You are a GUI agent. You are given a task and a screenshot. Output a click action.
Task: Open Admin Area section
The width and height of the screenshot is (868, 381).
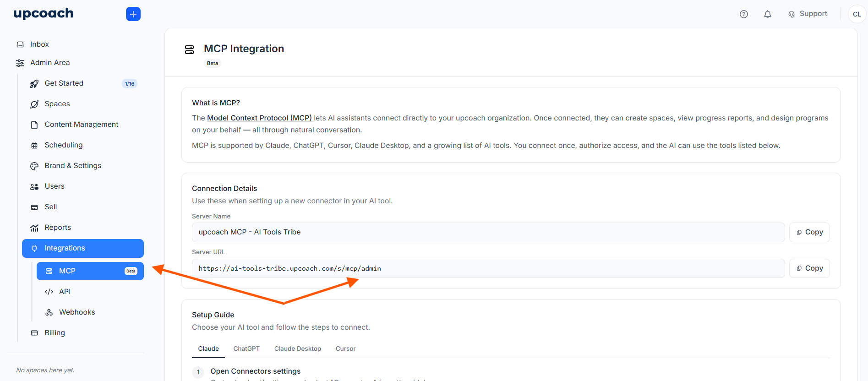[50, 63]
